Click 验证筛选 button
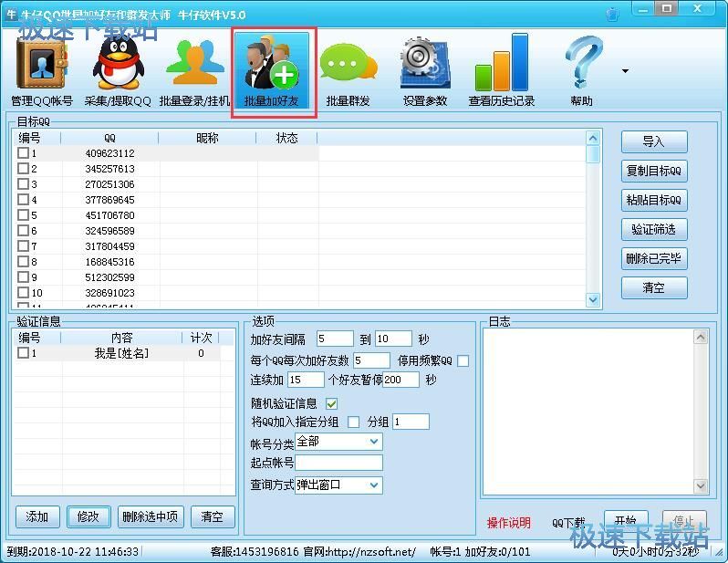The image size is (728, 563). coord(654,229)
